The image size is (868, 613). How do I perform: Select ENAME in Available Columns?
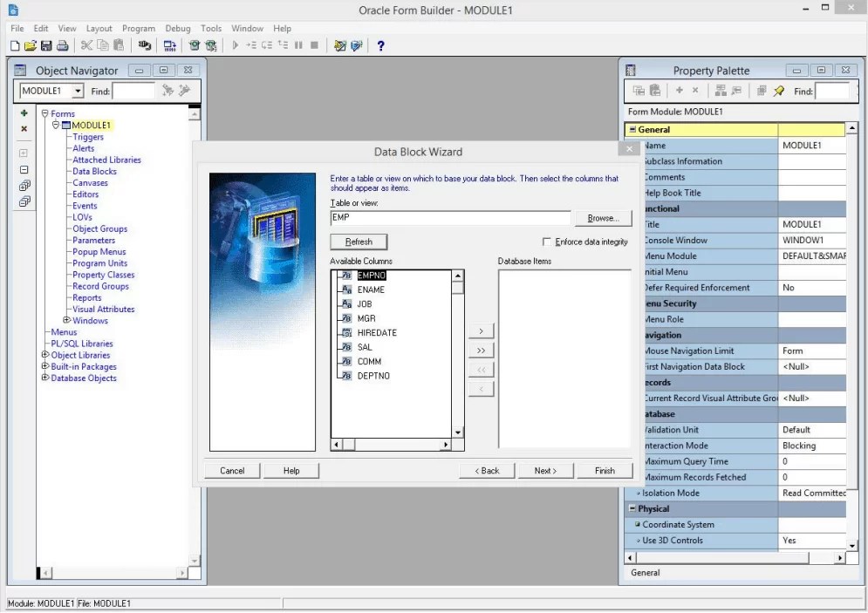[371, 289]
